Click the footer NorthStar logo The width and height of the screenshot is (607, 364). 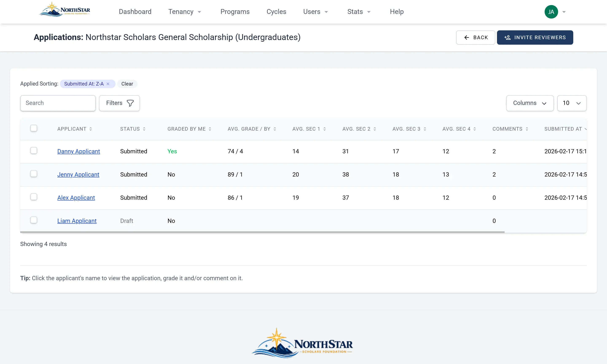[x=302, y=343]
